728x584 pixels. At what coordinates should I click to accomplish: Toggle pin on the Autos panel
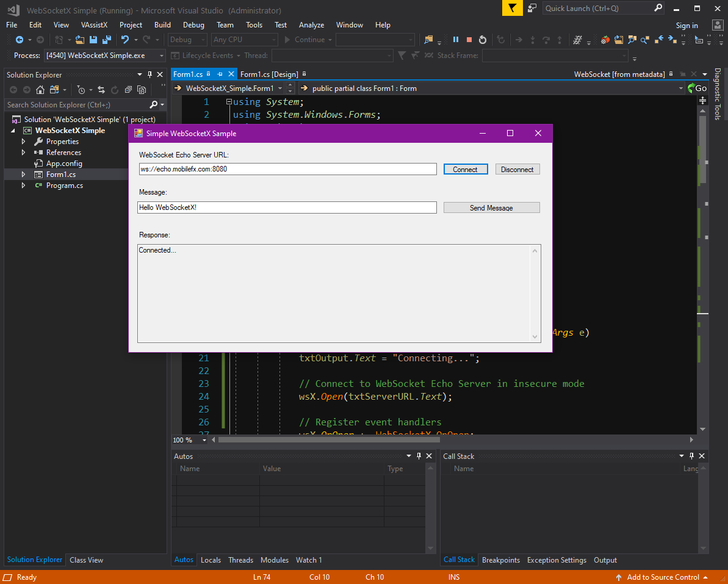tap(419, 456)
